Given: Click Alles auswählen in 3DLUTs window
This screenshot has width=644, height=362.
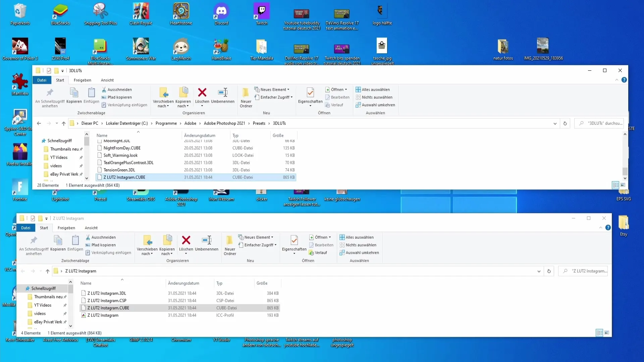Looking at the screenshot, I should (373, 89).
